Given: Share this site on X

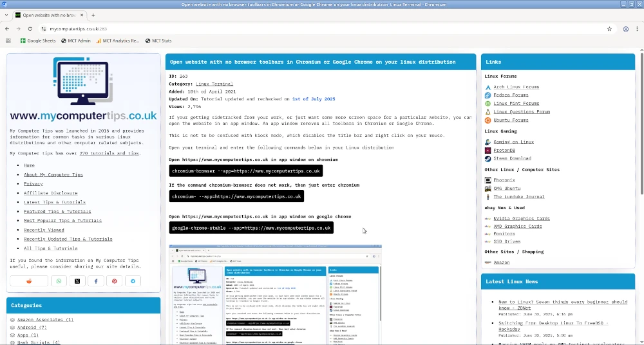Looking at the screenshot, I should pyautogui.click(x=77, y=281).
